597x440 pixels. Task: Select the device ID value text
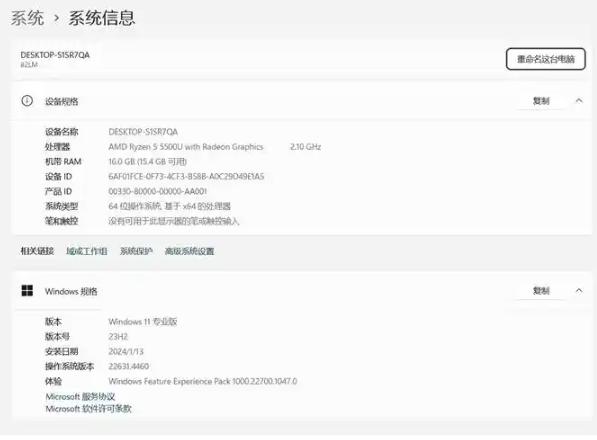[x=186, y=176]
